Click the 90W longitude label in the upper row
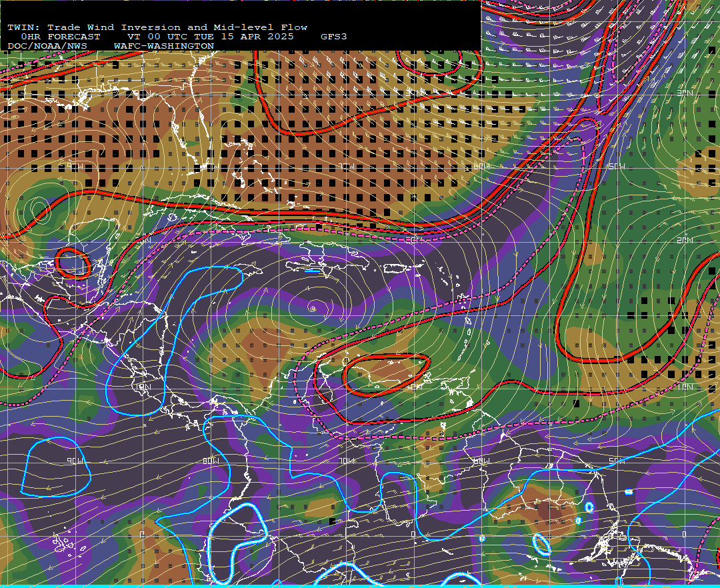Screen dimensions: 720x588 [75, 166]
